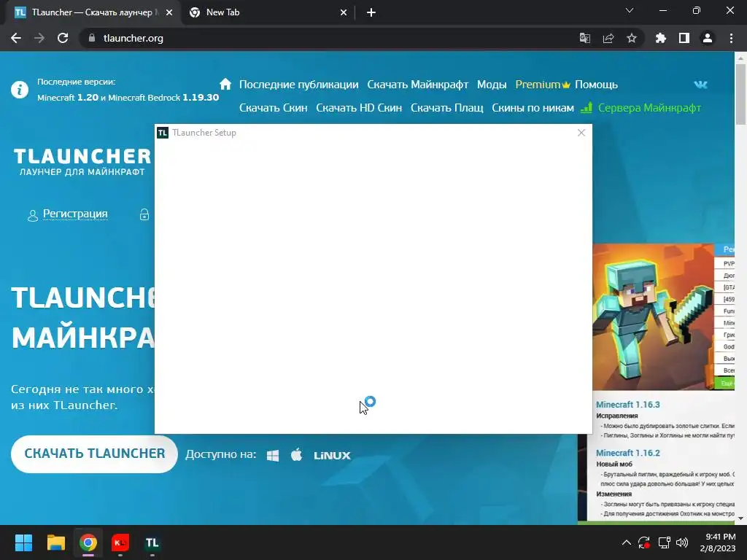The height and width of the screenshot is (560, 747).
Task: Open the Chrome three-dot menu
Action: (731, 38)
